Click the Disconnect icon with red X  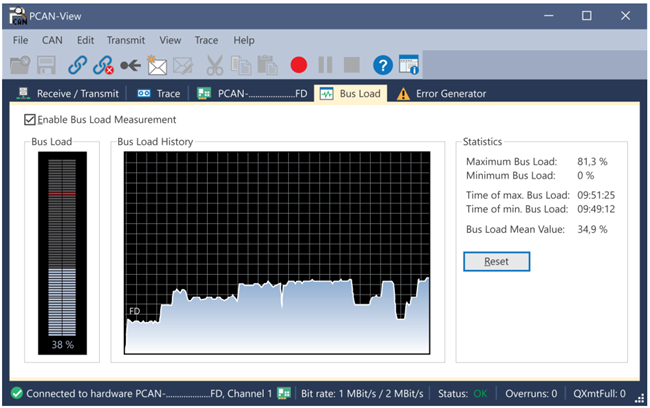[x=103, y=65]
